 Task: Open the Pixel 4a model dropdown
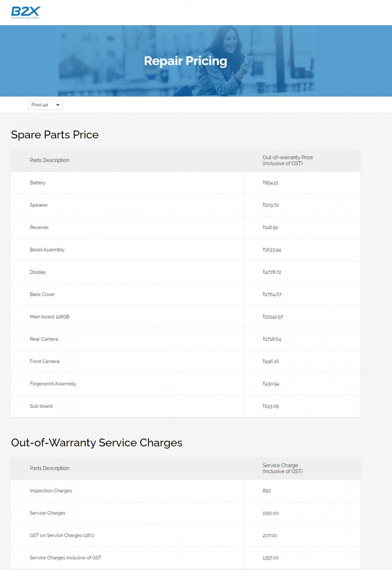[45, 105]
